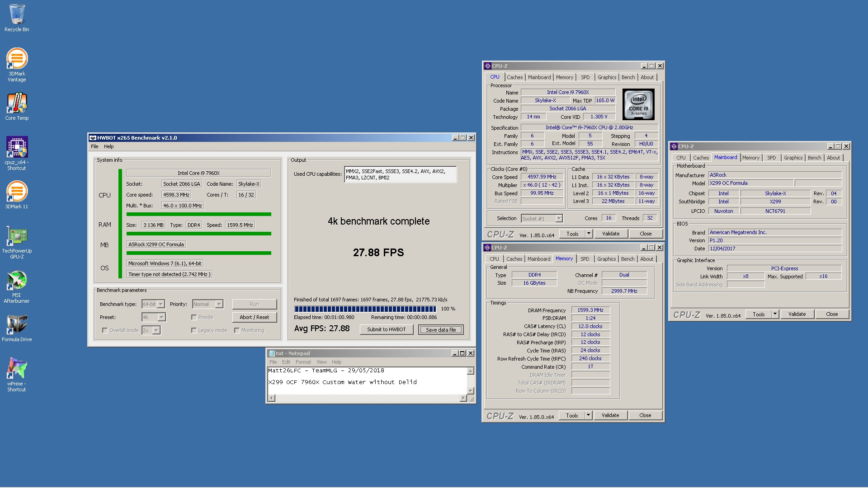Open Help menu in HWBOT benchmark
This screenshot has width=868, height=488.
pyautogui.click(x=109, y=146)
